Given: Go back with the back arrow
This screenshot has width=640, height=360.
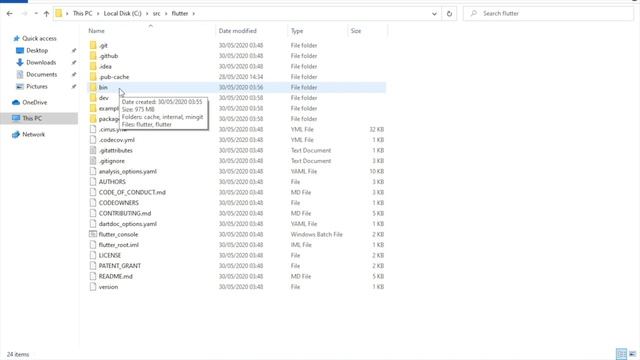Looking at the screenshot, I should coord(9,13).
